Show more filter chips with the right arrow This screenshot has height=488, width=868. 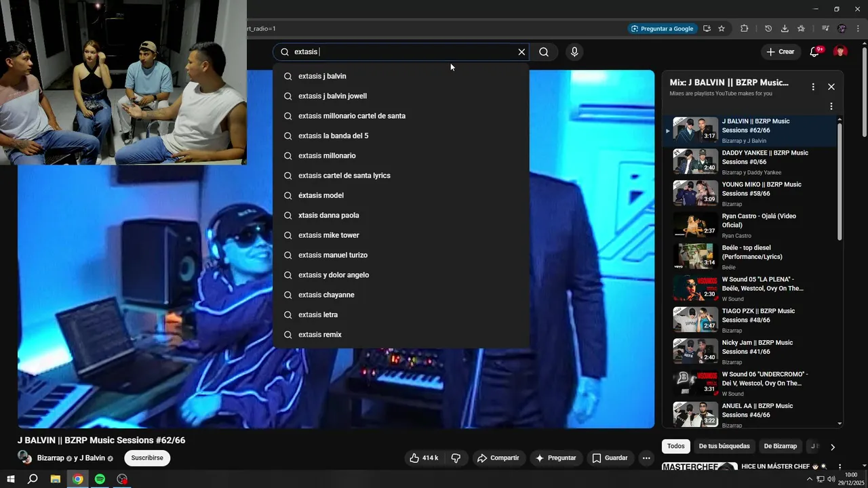coord(833,447)
